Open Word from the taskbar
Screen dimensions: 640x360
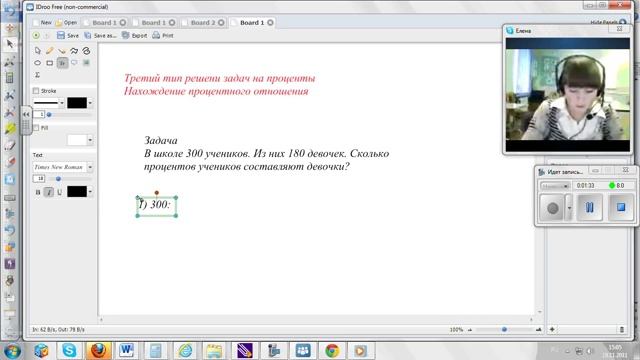[127, 350]
